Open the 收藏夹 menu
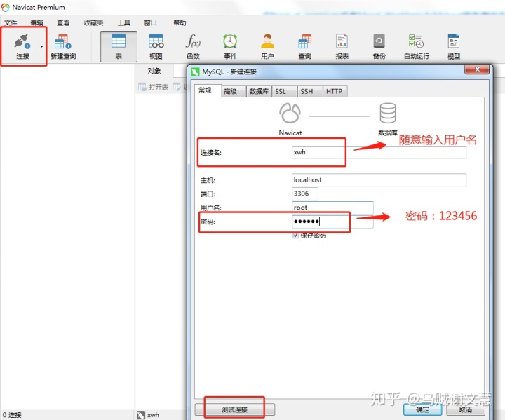The height and width of the screenshot is (420, 505). (93, 22)
